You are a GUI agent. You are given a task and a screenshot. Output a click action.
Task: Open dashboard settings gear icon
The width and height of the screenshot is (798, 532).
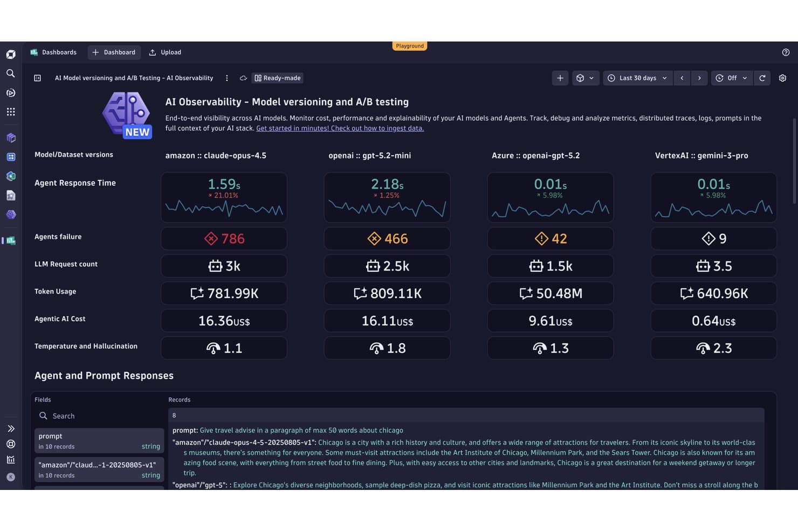(x=782, y=78)
